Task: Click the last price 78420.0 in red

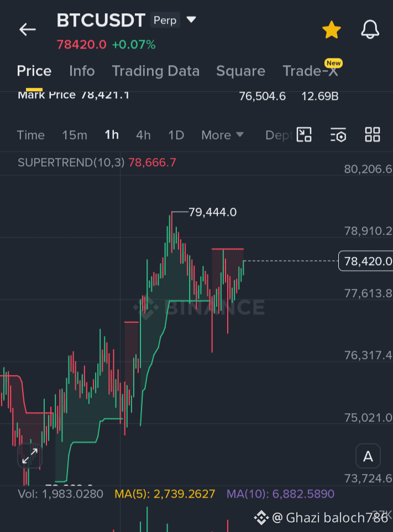Action: (x=81, y=44)
